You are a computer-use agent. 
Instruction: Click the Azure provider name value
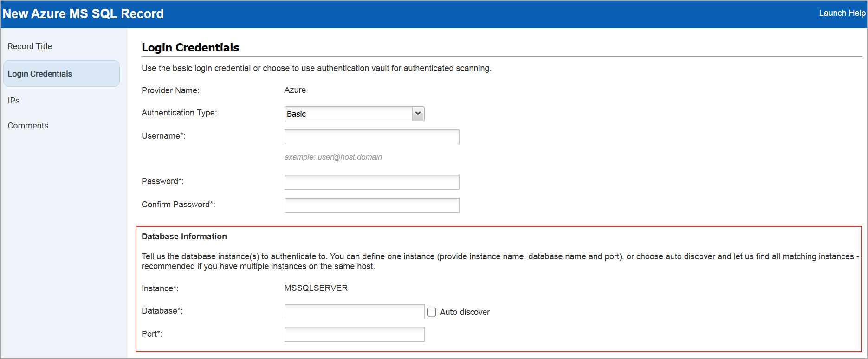point(295,90)
